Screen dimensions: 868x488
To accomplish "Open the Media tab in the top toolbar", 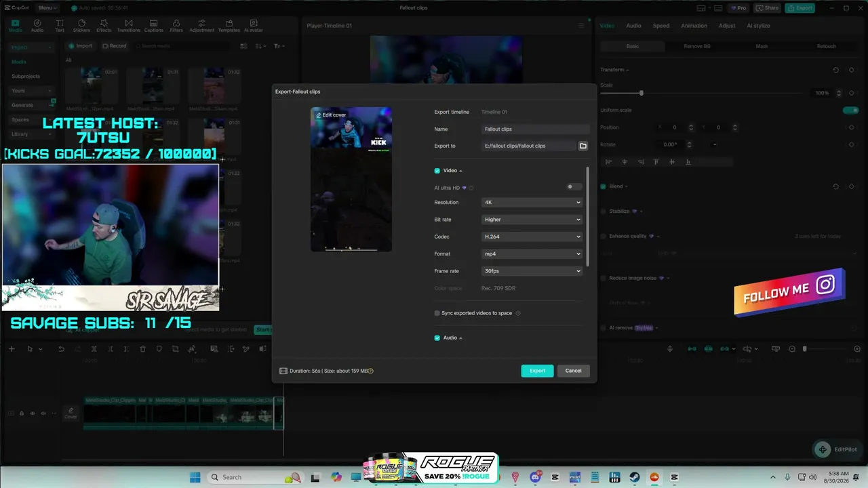I will 15,26.
